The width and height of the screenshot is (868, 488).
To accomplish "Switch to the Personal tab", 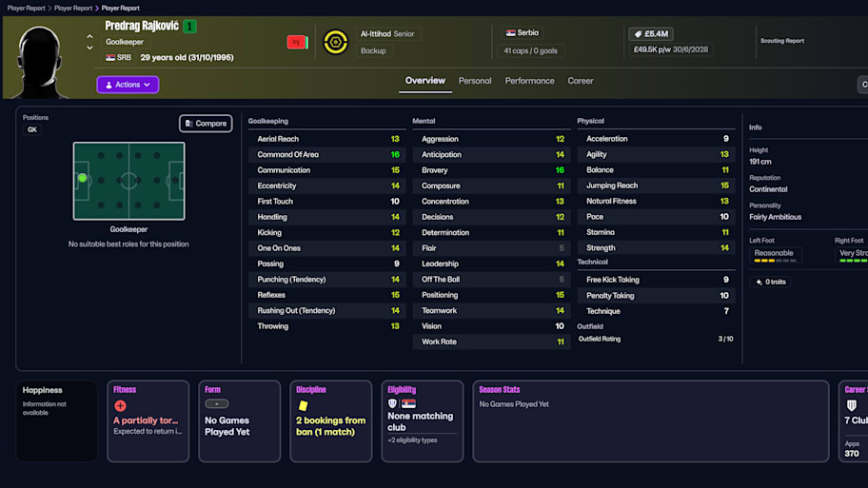I will pos(474,81).
